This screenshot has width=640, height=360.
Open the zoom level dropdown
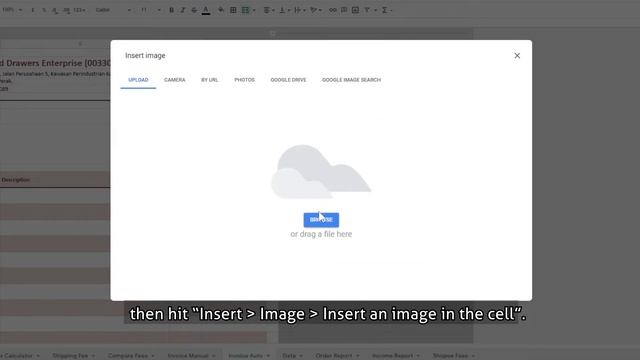pyautogui.click(x=12, y=10)
